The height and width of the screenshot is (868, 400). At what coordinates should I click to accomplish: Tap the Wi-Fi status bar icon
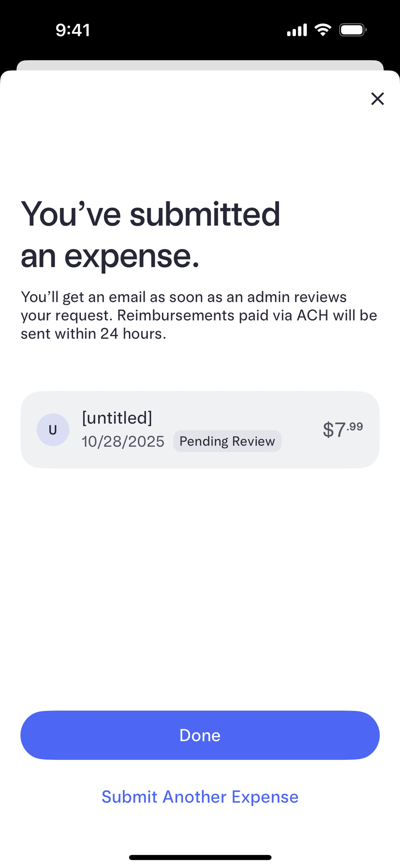click(x=322, y=30)
